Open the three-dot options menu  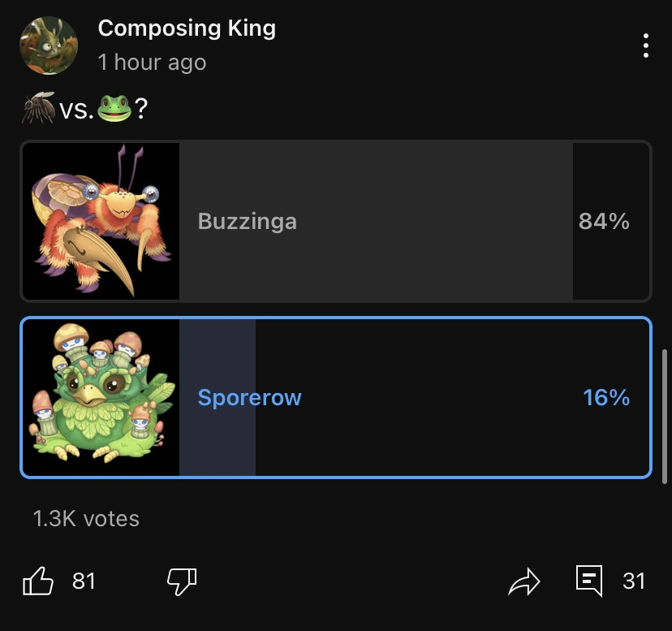pyautogui.click(x=645, y=46)
